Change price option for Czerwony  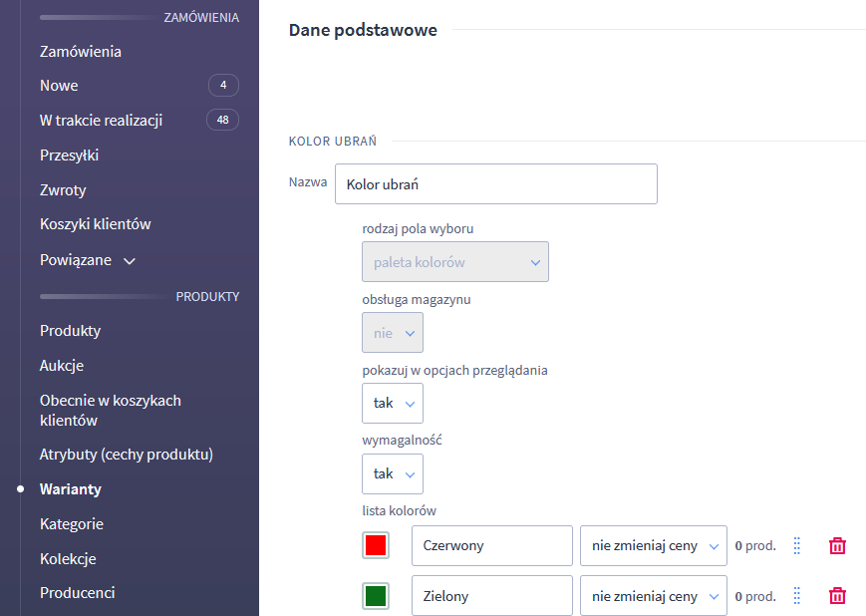654,546
